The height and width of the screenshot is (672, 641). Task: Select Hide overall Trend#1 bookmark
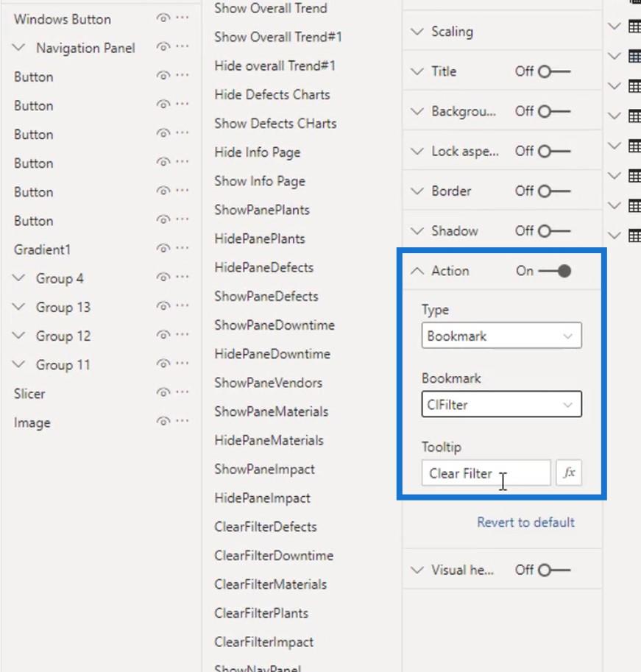[x=275, y=66]
